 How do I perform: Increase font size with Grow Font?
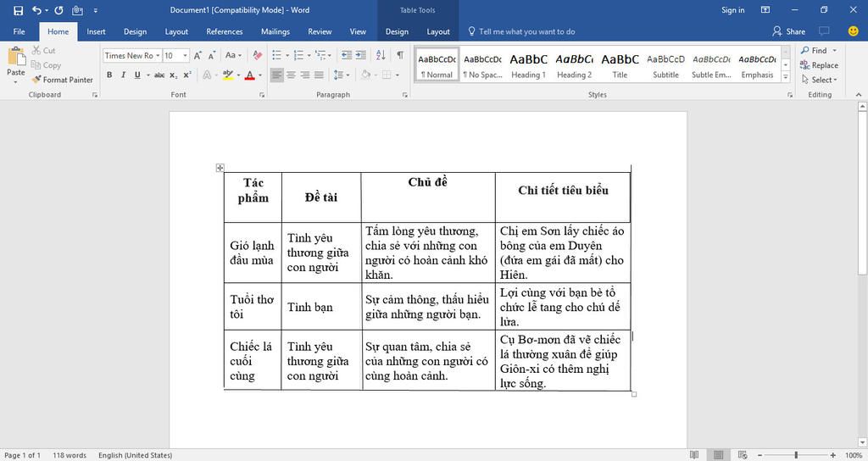pos(198,55)
